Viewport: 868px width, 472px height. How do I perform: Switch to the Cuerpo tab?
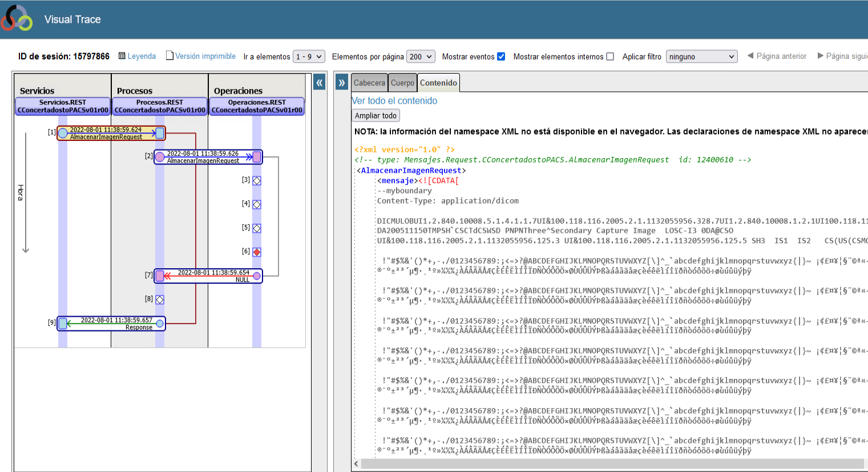click(x=402, y=83)
